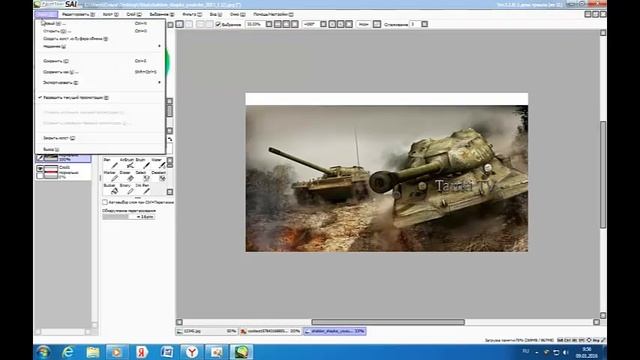Rotate canvas counterclockwise using toolbar button
640x360 pixels.
click(332, 24)
